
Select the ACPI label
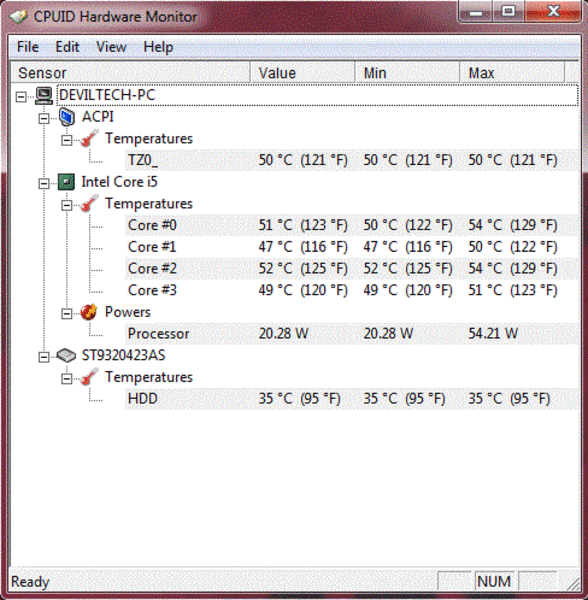(x=98, y=117)
